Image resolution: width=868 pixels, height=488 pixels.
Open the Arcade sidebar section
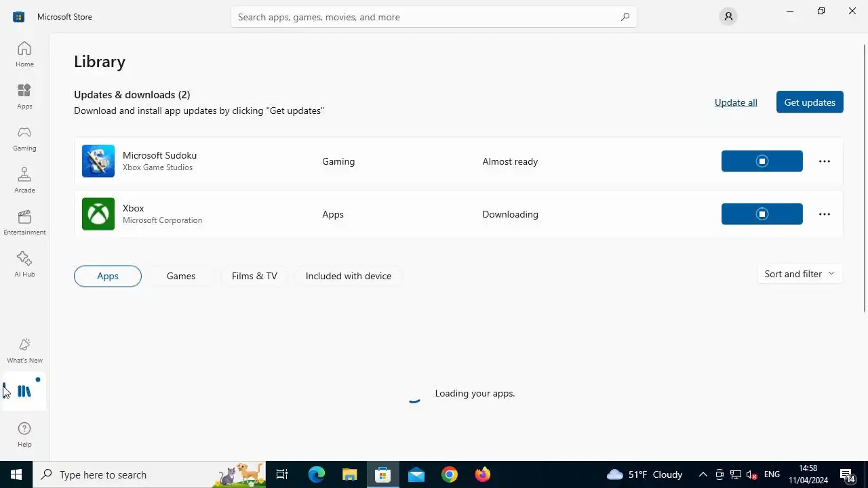[24, 180]
